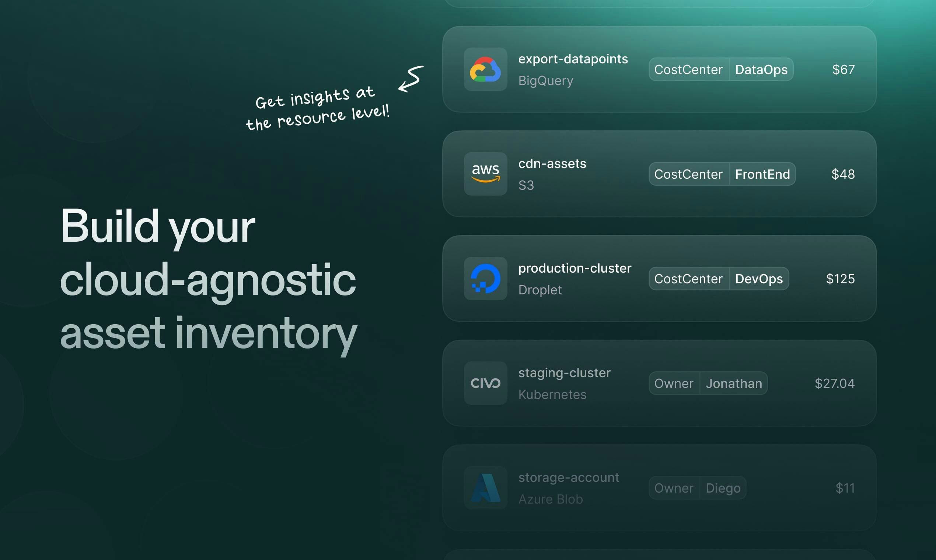
Task: Click the hand-drawn arrow doodle
Action: pyautogui.click(x=411, y=79)
